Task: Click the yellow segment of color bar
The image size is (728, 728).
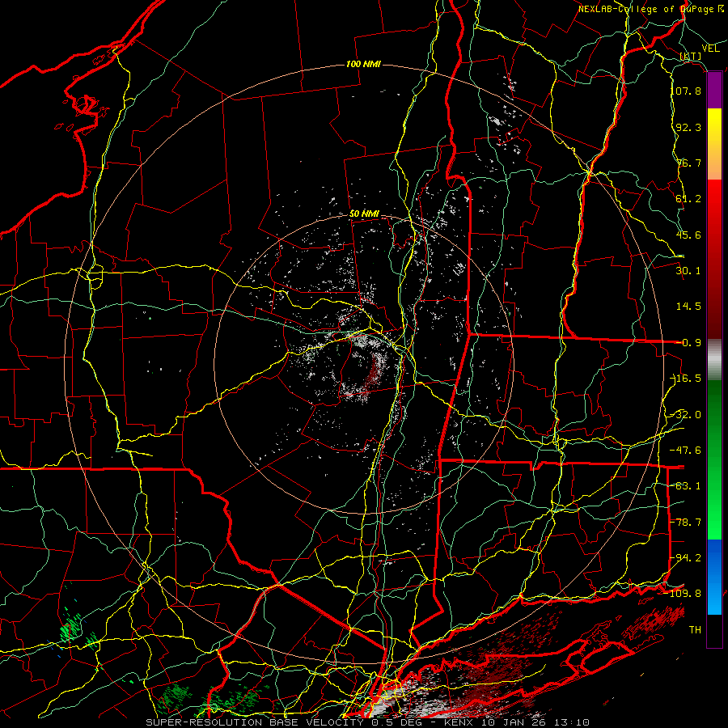Action: tap(714, 125)
